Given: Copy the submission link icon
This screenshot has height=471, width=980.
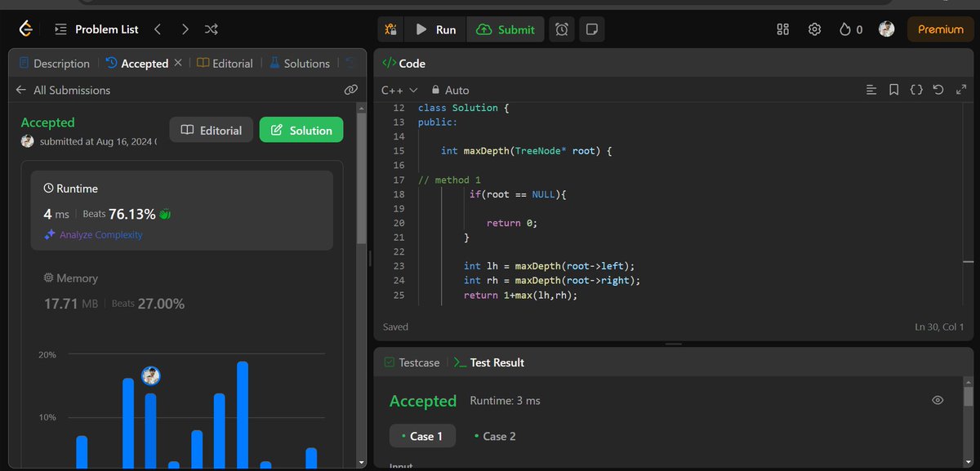Looking at the screenshot, I should point(351,90).
